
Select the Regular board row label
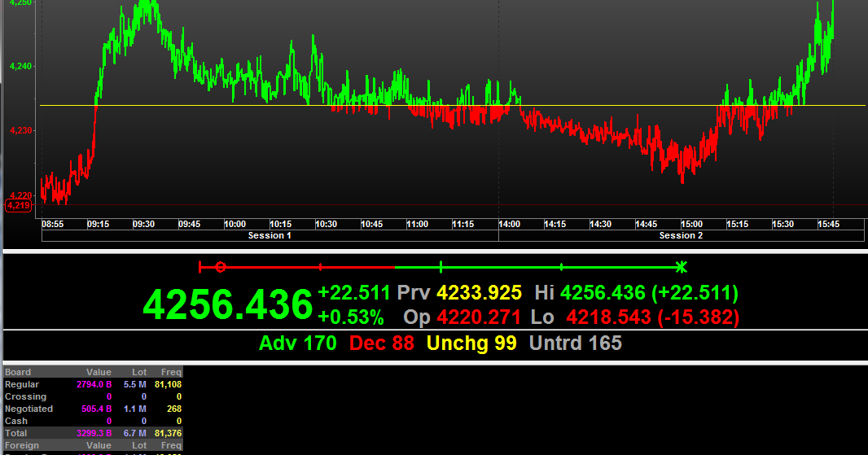(x=22, y=384)
